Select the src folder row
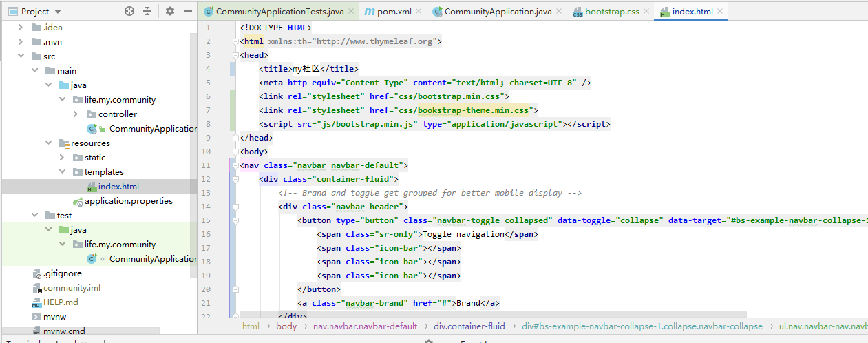This screenshot has height=343, width=868. [x=99, y=56]
